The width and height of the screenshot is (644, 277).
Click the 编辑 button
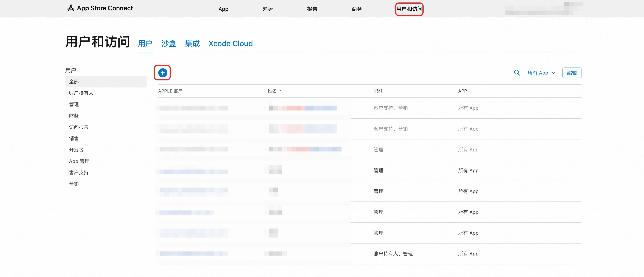coord(572,73)
